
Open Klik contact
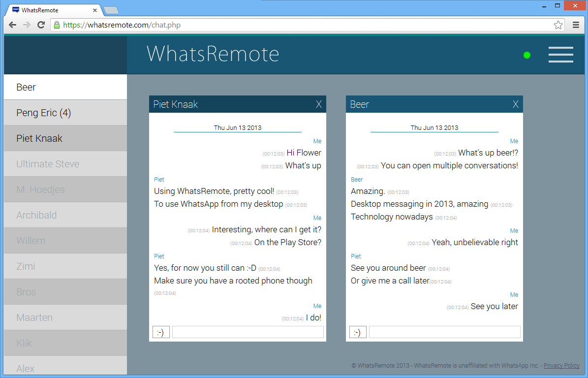[65, 343]
